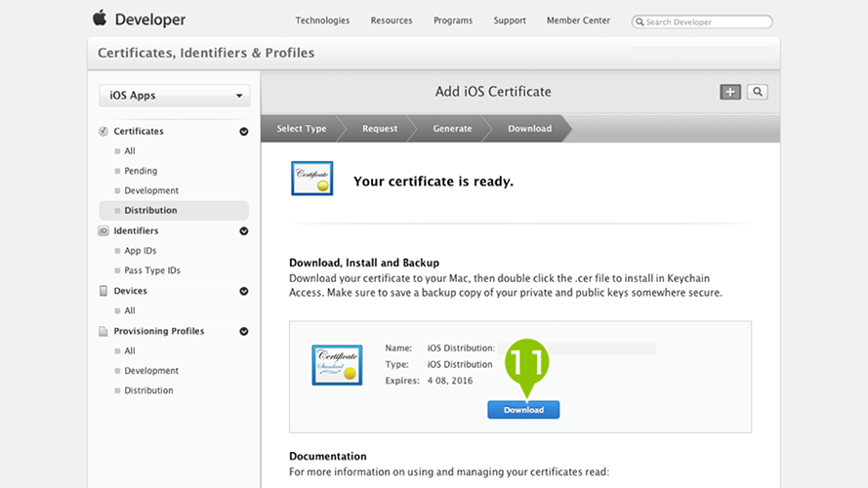The image size is (868, 488).
Task: Select the Generate step
Action: click(x=452, y=129)
